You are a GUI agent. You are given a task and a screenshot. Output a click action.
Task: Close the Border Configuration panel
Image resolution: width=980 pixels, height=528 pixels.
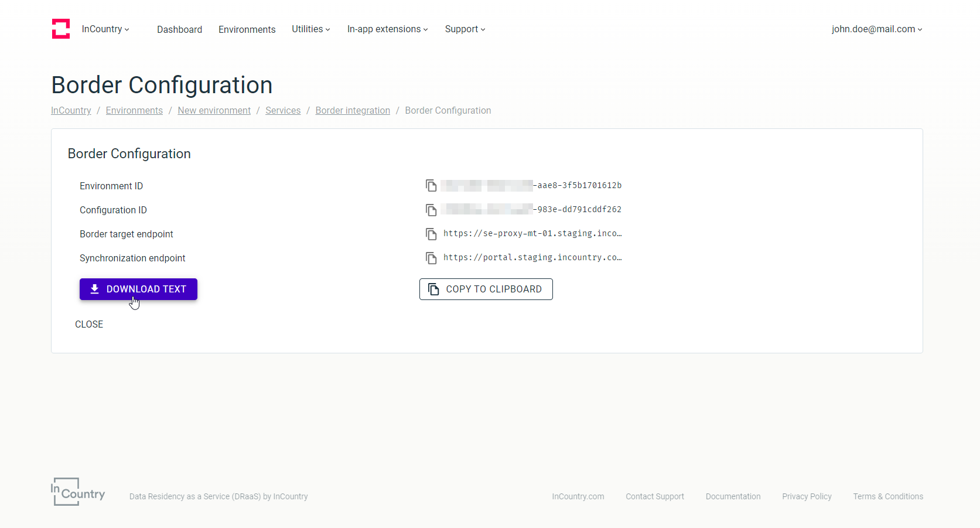tap(89, 324)
